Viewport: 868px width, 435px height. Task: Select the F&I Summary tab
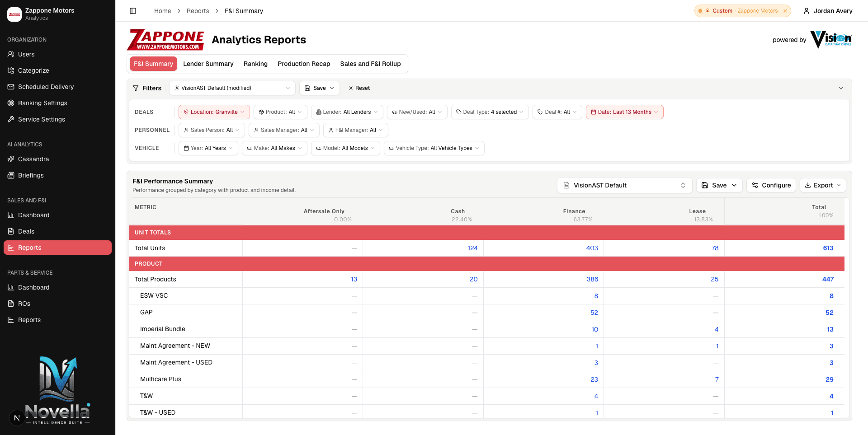(x=153, y=64)
